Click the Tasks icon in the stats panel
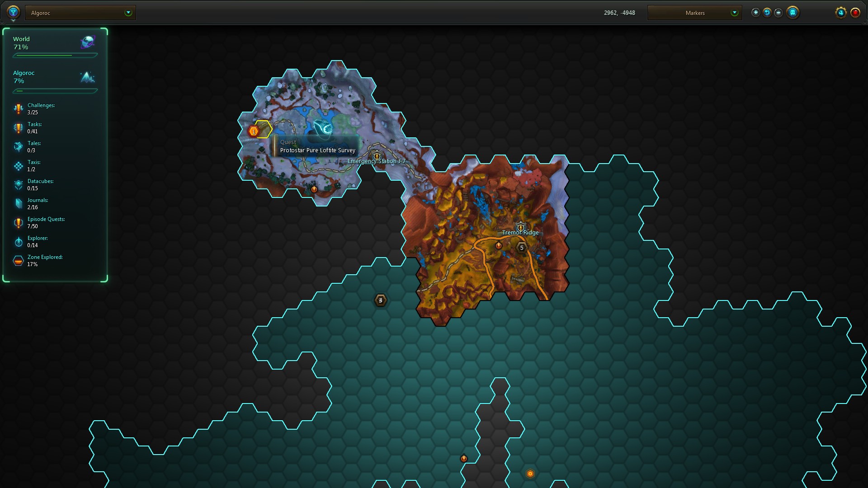The height and width of the screenshot is (488, 868). pyautogui.click(x=18, y=128)
